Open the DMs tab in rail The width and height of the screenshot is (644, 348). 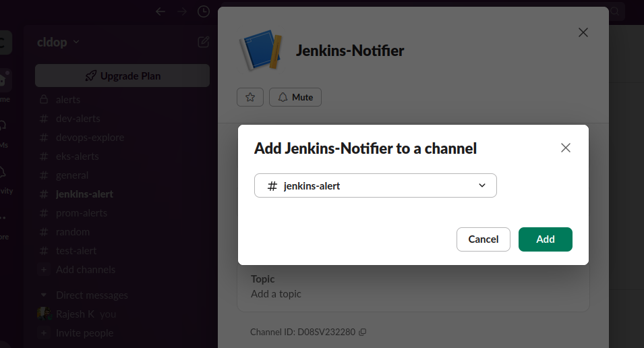[x=4, y=132]
